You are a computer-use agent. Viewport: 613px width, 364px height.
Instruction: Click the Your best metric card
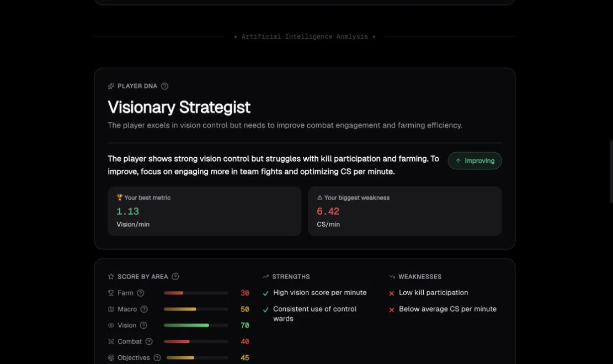pos(205,211)
